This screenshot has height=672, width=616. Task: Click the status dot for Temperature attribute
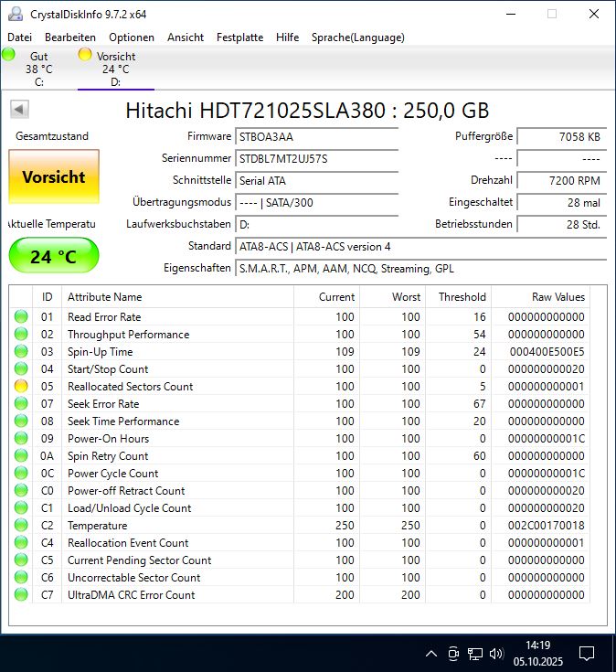pos(21,525)
